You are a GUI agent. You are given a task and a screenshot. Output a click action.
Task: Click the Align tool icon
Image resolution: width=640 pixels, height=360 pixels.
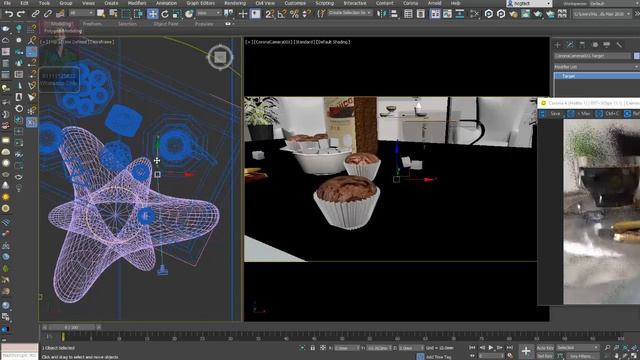(394, 14)
